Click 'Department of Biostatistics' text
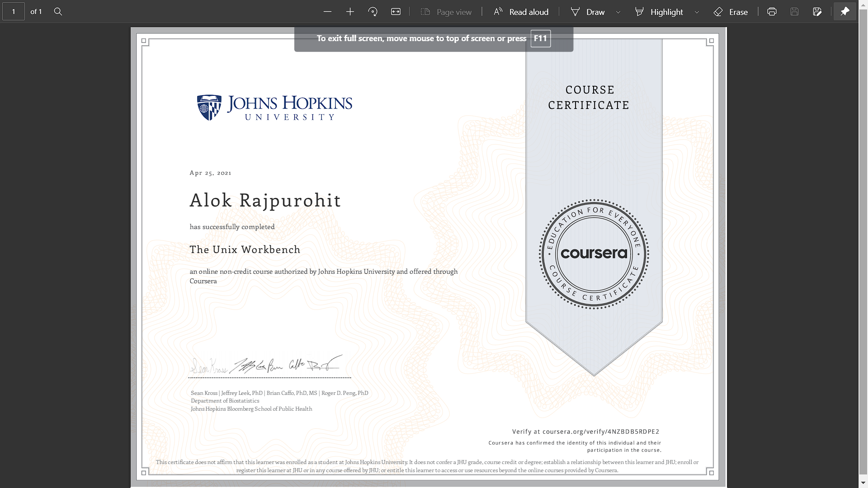 point(225,401)
